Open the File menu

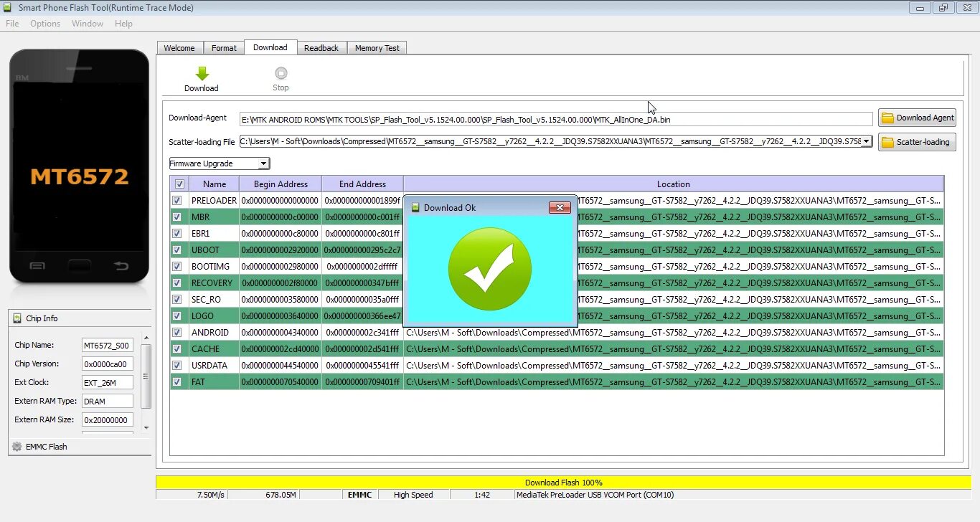click(12, 24)
